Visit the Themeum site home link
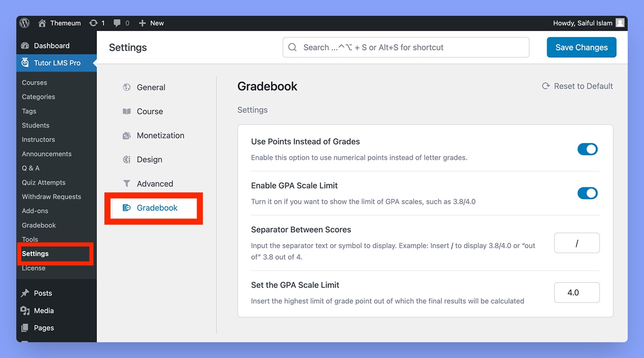Viewport: 644px width, 358px height. click(x=59, y=23)
